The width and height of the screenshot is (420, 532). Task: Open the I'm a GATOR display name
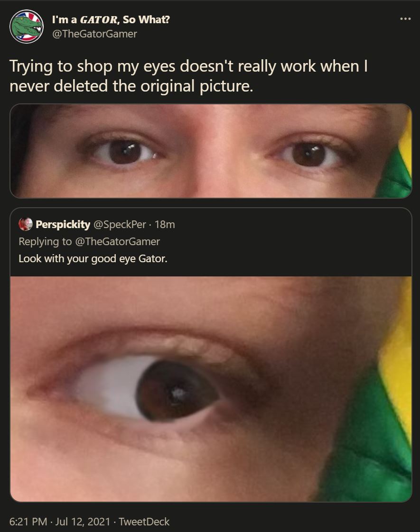pos(111,19)
